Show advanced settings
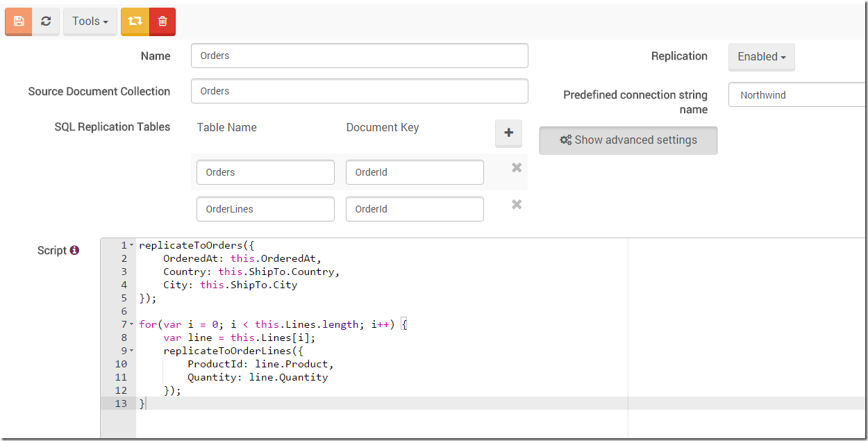Screen dimensions: 868x441 [x=628, y=140]
